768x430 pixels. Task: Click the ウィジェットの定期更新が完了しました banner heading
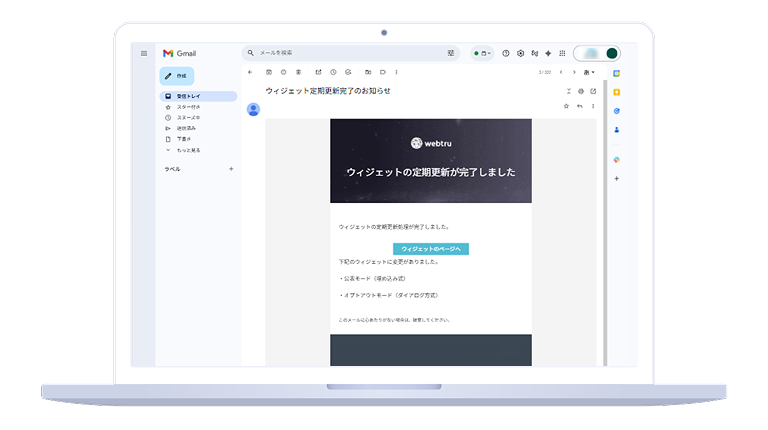tap(431, 172)
